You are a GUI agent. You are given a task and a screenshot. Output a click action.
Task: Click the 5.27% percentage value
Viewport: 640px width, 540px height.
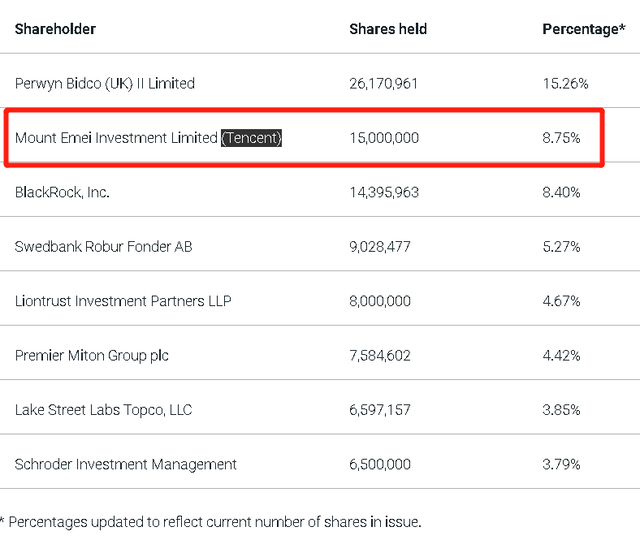(x=561, y=246)
